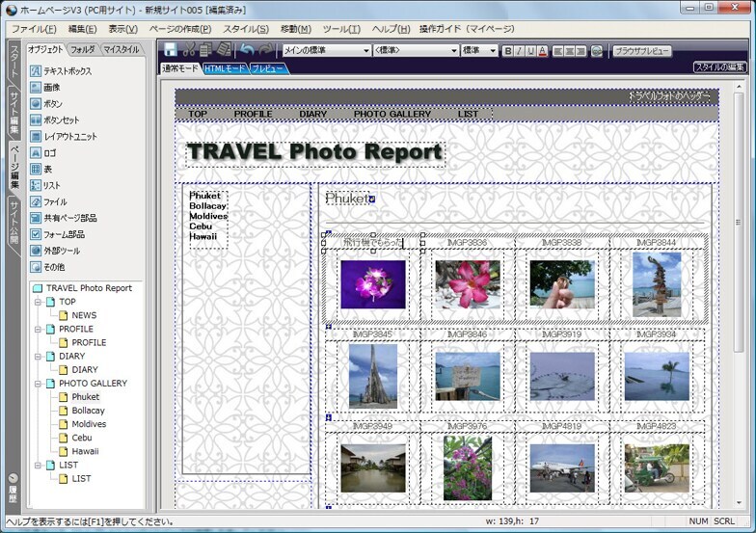Viewport: 756px width, 533px height.
Task: Collapse the LIST tree folder node
Action: (x=39, y=466)
